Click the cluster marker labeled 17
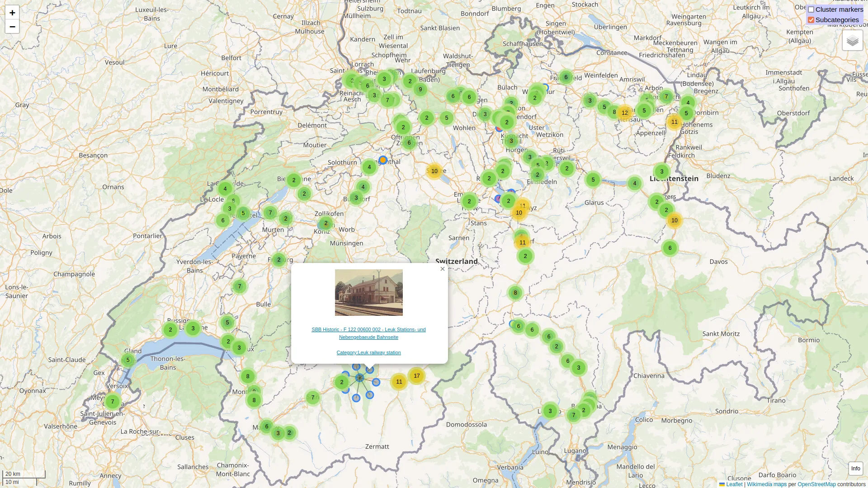The image size is (868, 488). pyautogui.click(x=416, y=376)
